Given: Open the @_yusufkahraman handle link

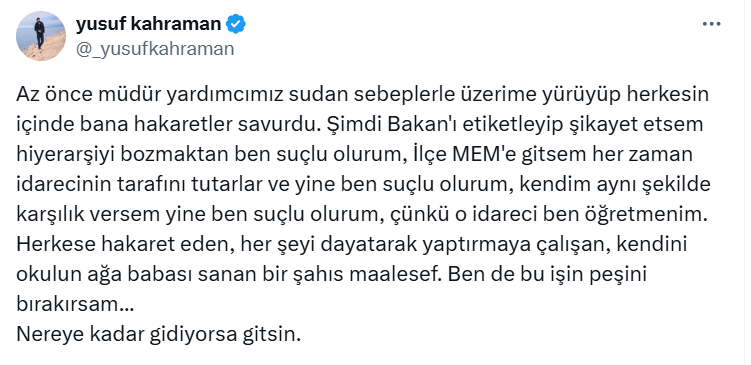Looking at the screenshot, I should click(155, 49).
